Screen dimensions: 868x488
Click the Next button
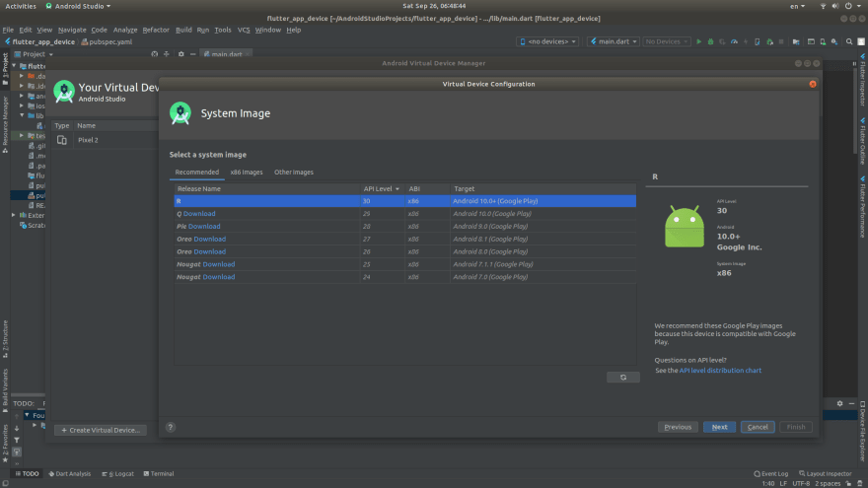(x=719, y=427)
